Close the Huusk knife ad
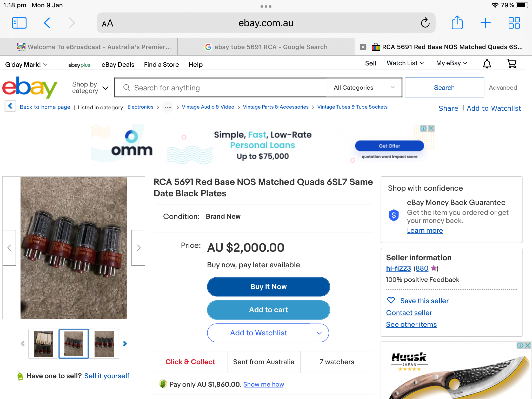The image size is (532, 399). (528, 345)
